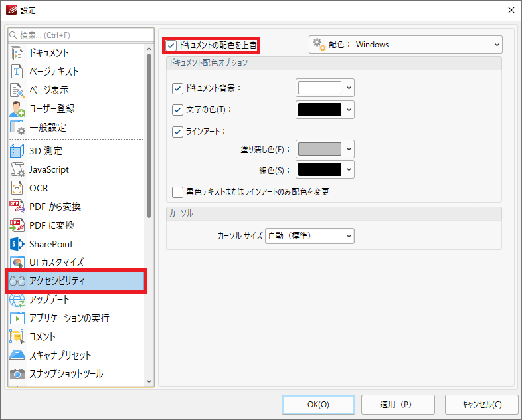Screen dimensions: 522x420
Task: Click the アップデート globe icon
Action: [x=17, y=300]
